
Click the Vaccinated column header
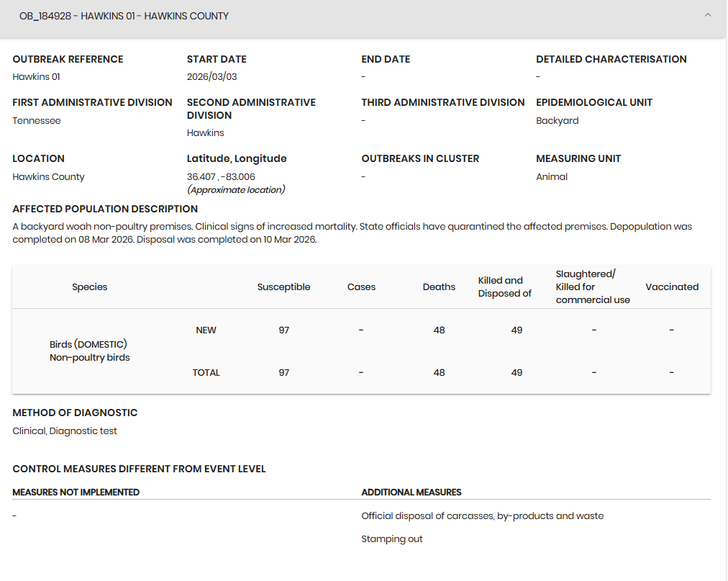pos(672,287)
